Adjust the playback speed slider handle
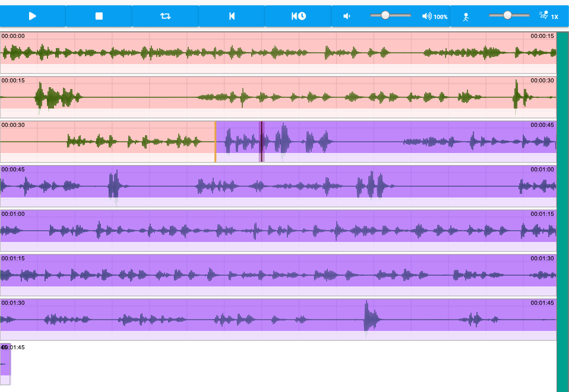The height and width of the screenshot is (392, 569). point(508,15)
